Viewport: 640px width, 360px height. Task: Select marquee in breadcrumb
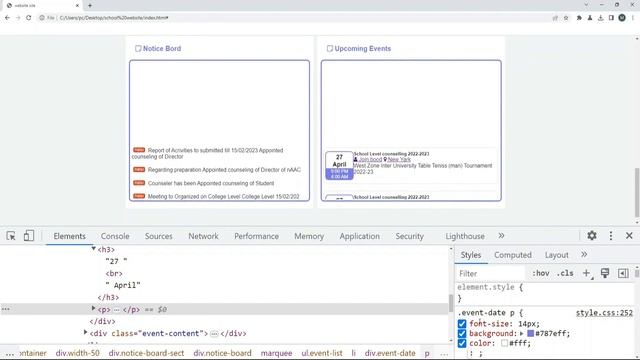[x=276, y=353]
